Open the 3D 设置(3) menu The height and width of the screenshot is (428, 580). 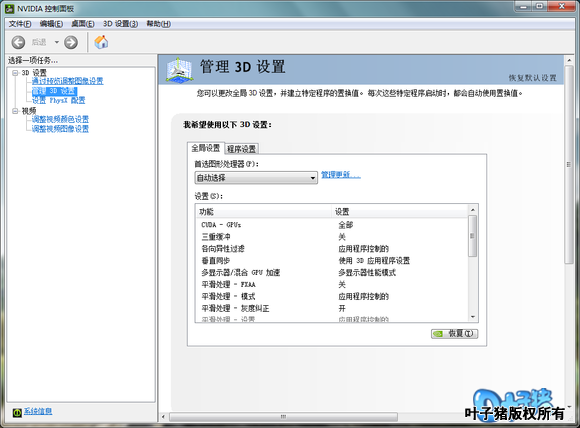pyautogui.click(x=120, y=24)
